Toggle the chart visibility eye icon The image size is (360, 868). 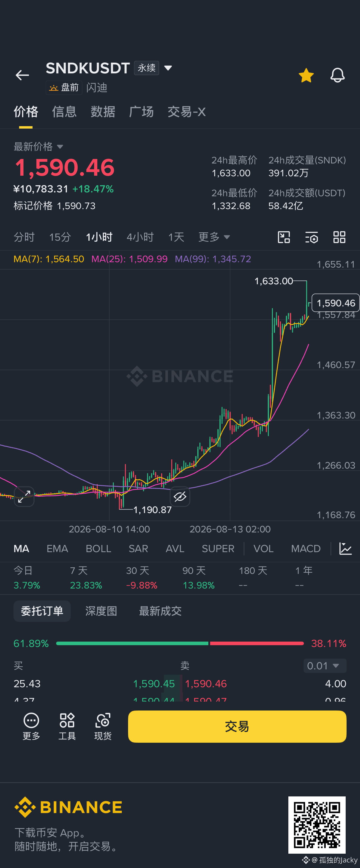180,496
